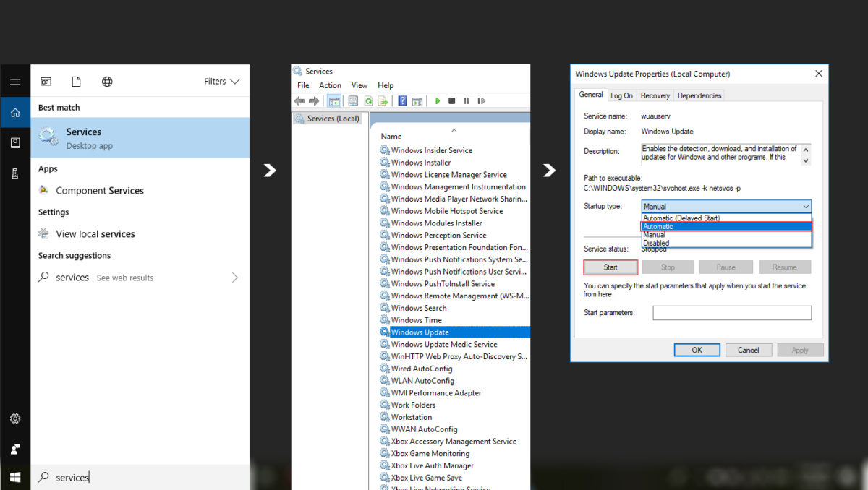Open the Startup type dropdown

pos(805,206)
